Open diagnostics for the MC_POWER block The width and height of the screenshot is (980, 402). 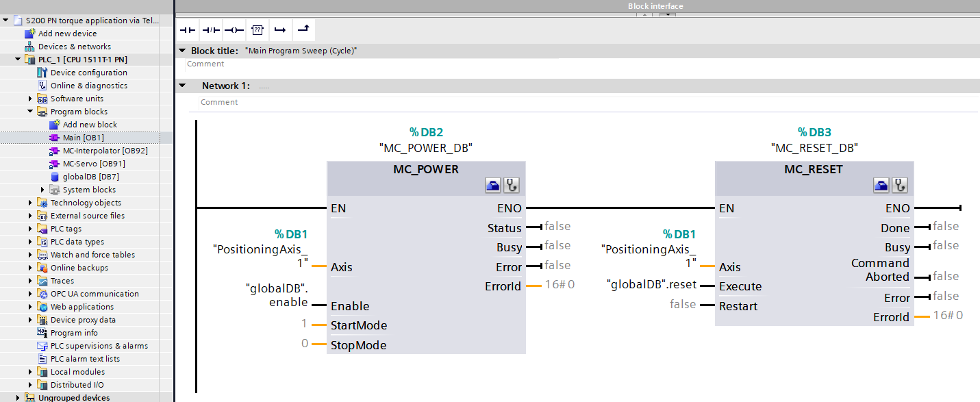511,185
